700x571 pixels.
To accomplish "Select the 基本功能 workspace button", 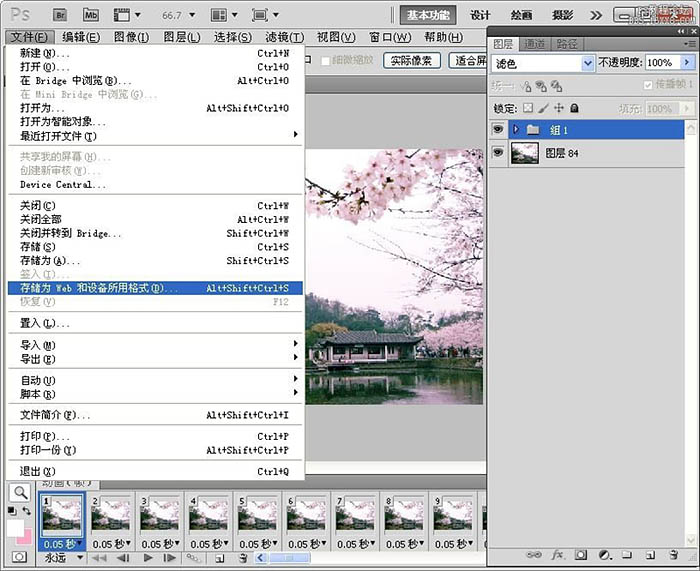I will [x=429, y=15].
